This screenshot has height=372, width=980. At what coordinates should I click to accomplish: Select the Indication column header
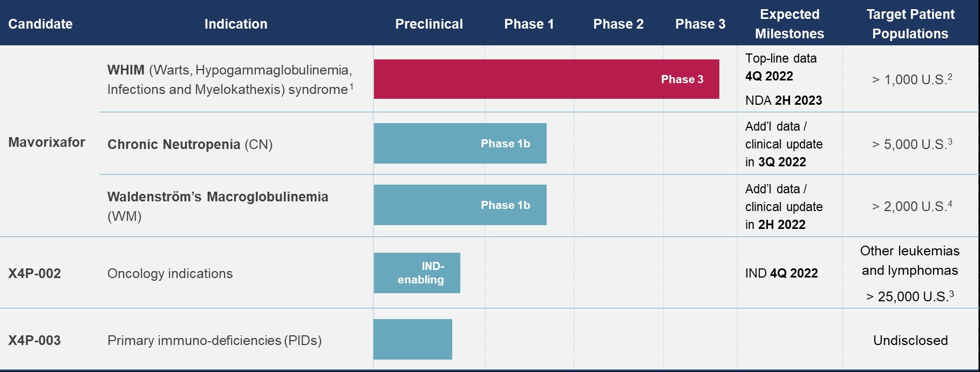tap(236, 24)
